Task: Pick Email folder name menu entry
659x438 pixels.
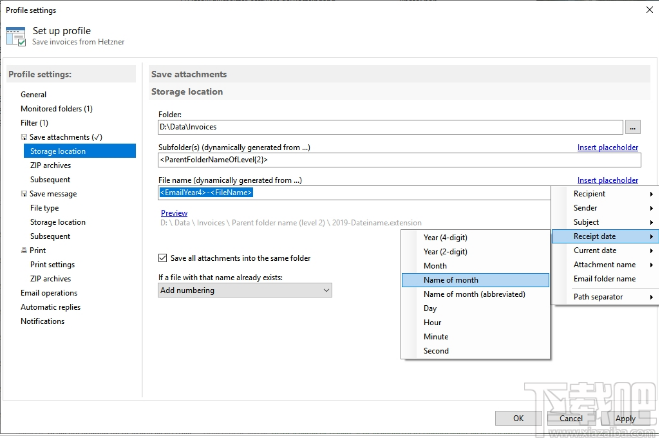Action: click(x=605, y=279)
